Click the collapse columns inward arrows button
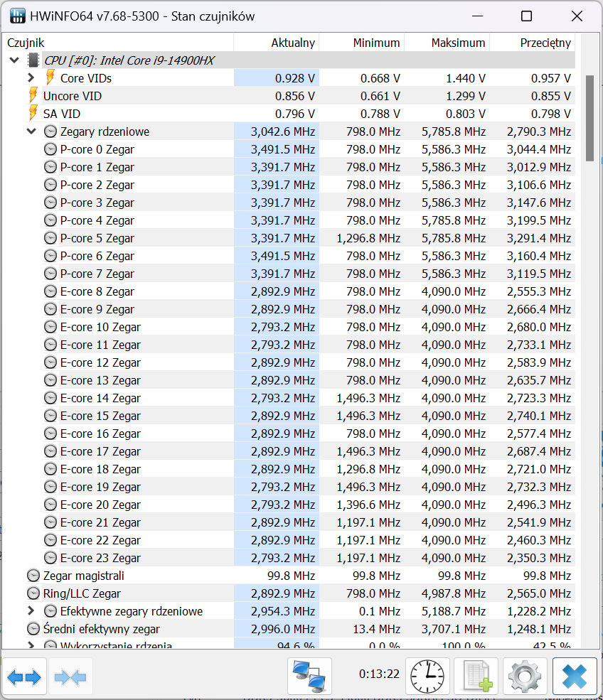The width and height of the screenshot is (603, 700). point(70,677)
